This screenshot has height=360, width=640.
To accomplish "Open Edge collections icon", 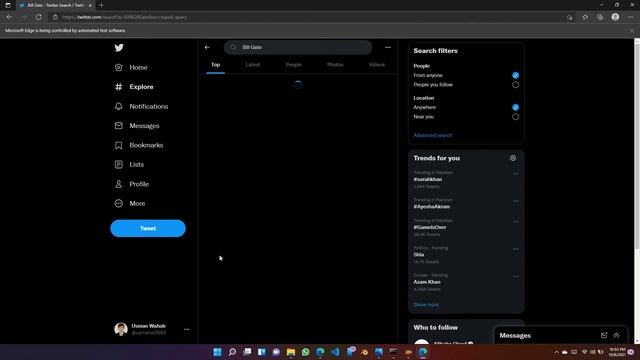I will [x=600, y=17].
